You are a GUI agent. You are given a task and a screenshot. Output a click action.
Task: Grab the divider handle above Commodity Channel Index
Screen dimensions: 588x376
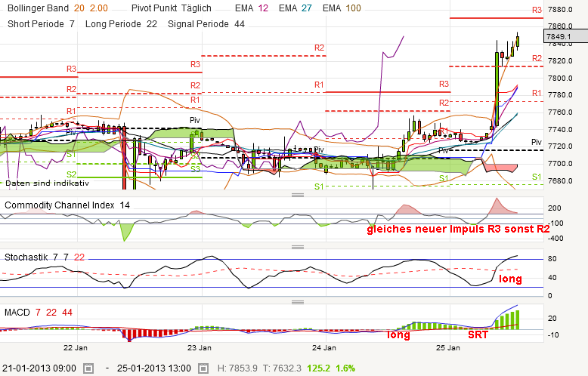click(x=298, y=195)
